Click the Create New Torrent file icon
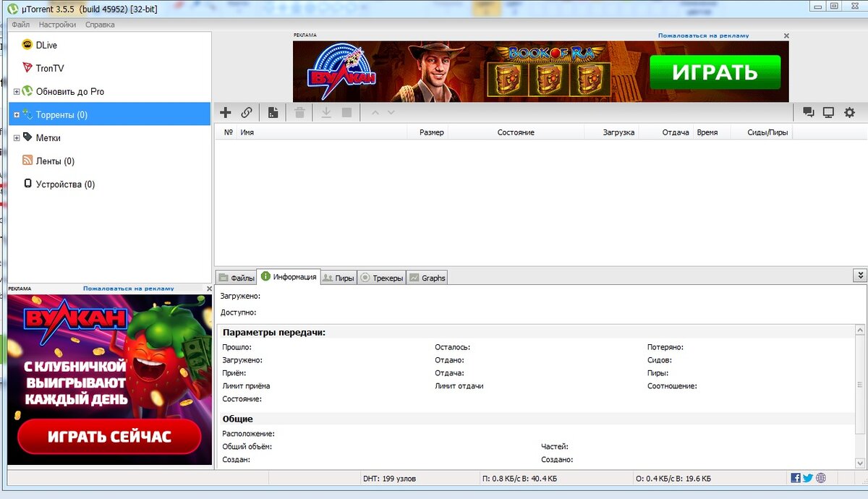This screenshot has height=499, width=868. click(x=273, y=113)
